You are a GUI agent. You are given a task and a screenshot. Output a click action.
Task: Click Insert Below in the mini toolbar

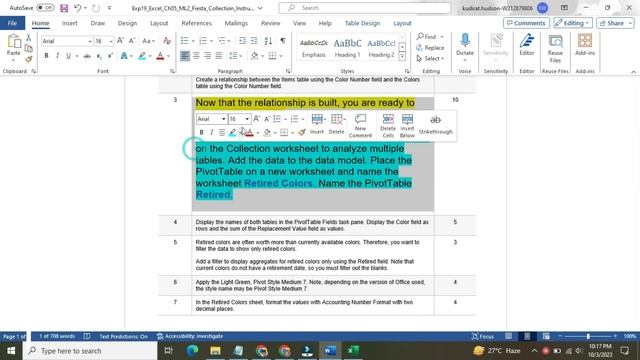pos(407,125)
